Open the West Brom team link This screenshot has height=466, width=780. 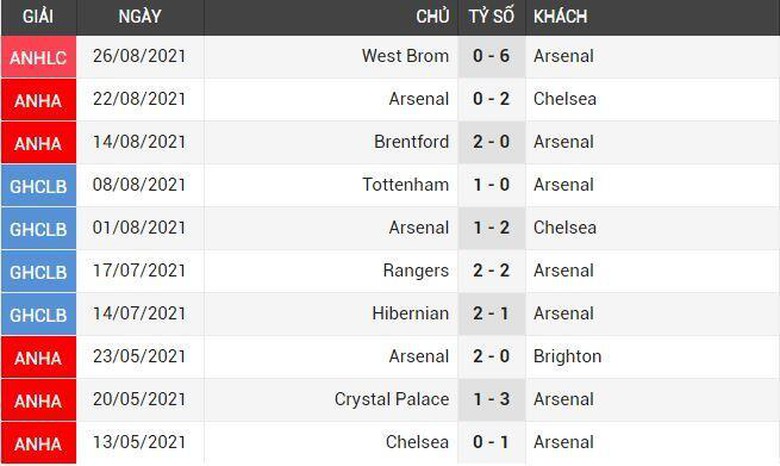(405, 56)
